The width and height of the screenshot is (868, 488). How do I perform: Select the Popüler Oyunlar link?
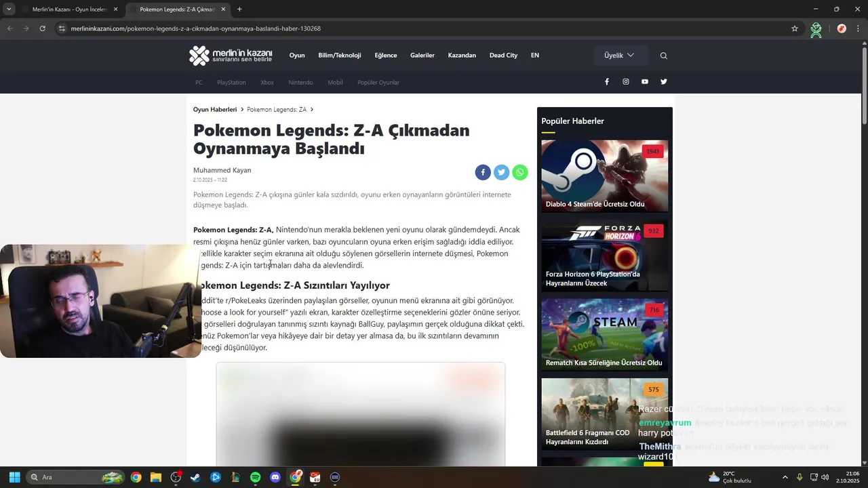tap(378, 83)
